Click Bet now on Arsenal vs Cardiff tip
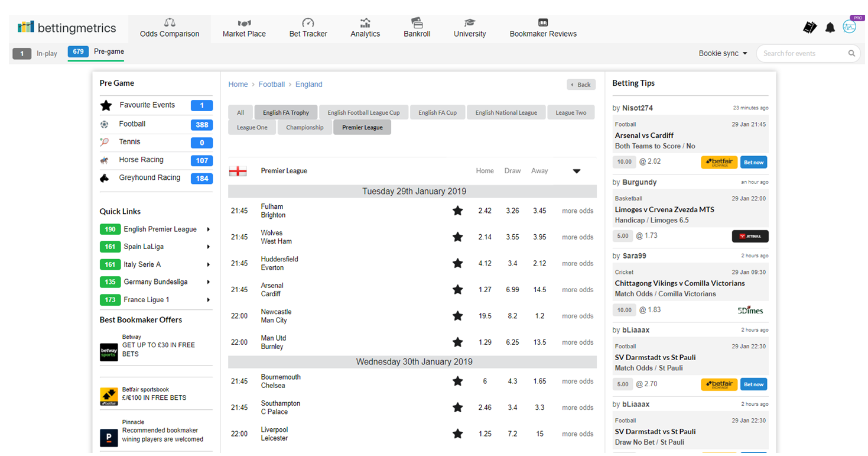 753,162
